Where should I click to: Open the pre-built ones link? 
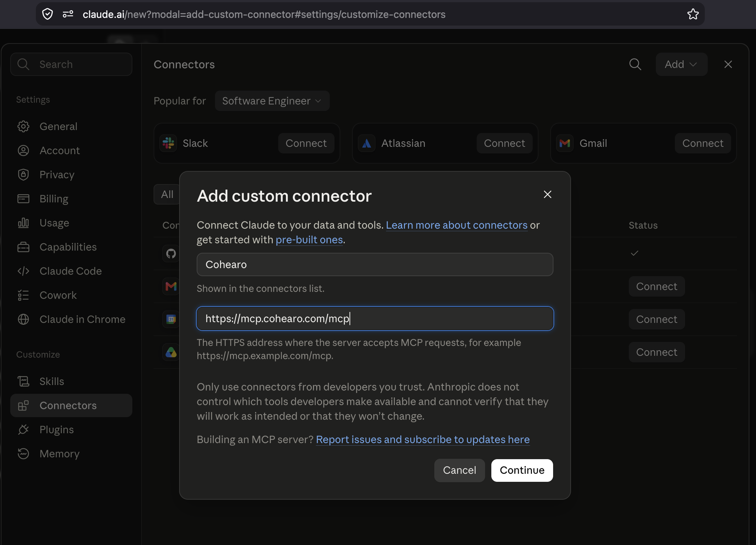pos(309,240)
